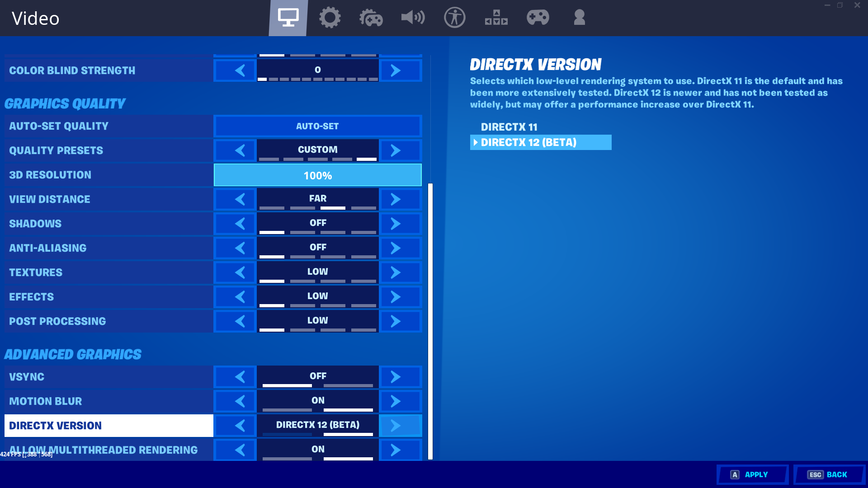
Task: Select DirectX 12 BETA rendering option
Action: tap(540, 142)
